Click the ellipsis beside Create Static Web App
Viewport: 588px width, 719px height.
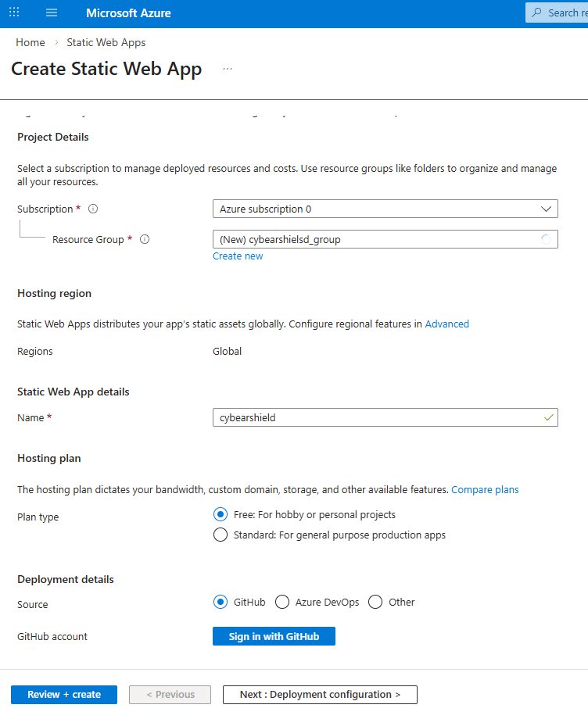228,69
